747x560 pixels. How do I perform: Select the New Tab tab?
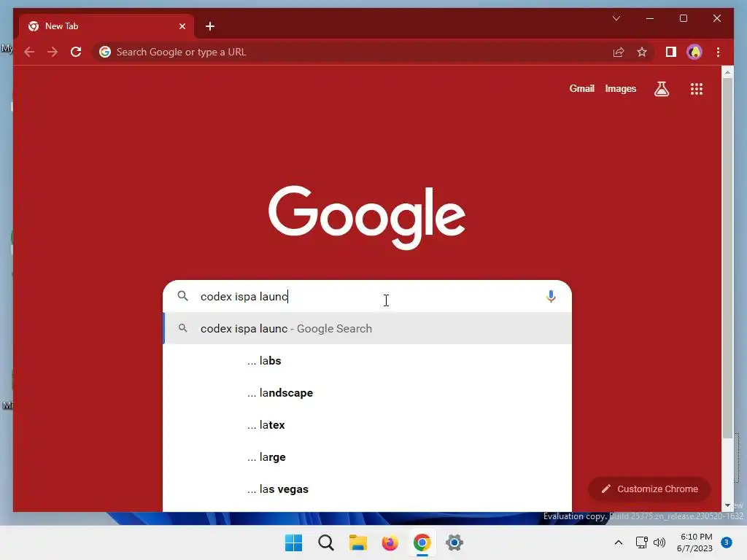pos(107,26)
